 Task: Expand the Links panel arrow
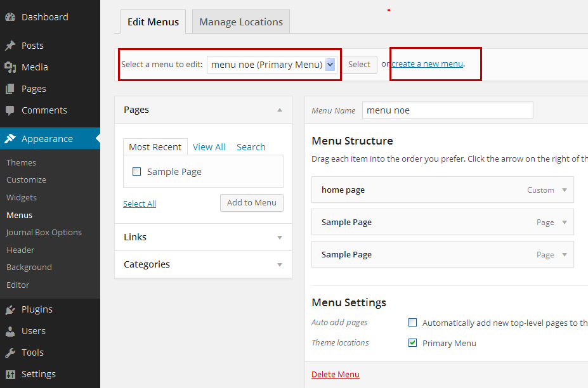[279, 237]
